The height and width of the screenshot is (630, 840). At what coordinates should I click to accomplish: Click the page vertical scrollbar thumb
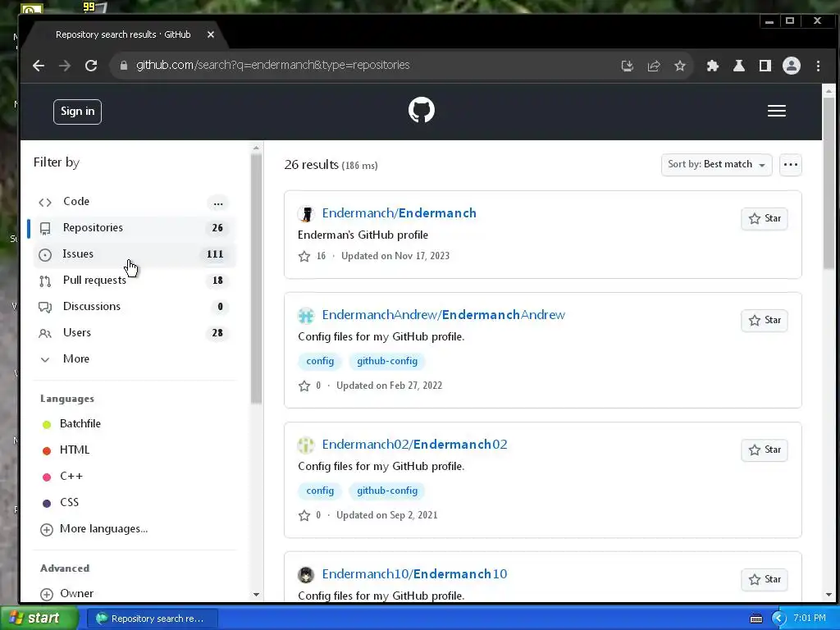pyautogui.click(x=829, y=182)
